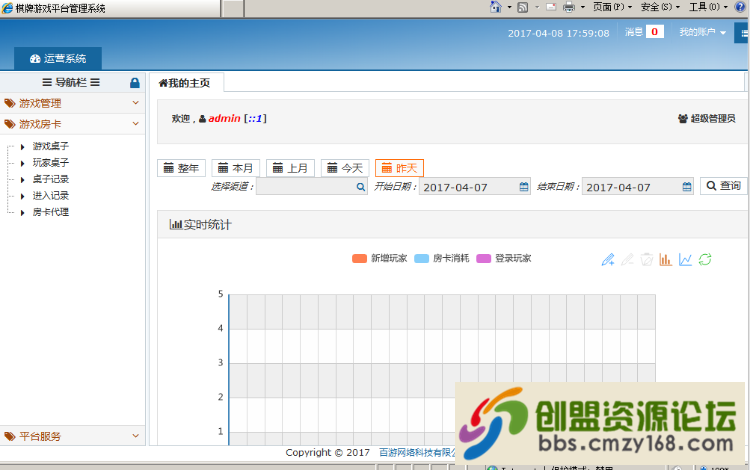The height and width of the screenshot is (470, 750).
Task: Click the channel search magnifier icon
Action: (361, 186)
